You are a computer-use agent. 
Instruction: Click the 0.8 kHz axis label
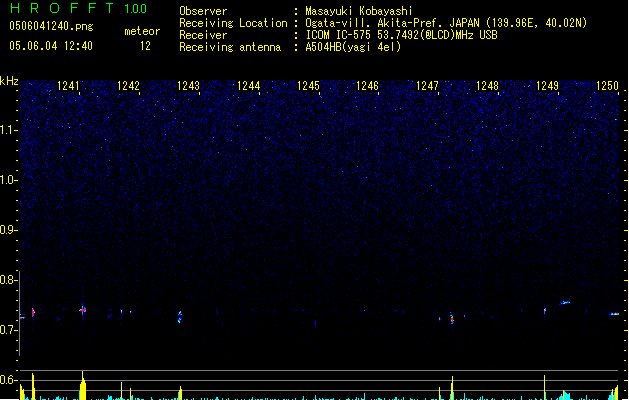(x=8, y=280)
